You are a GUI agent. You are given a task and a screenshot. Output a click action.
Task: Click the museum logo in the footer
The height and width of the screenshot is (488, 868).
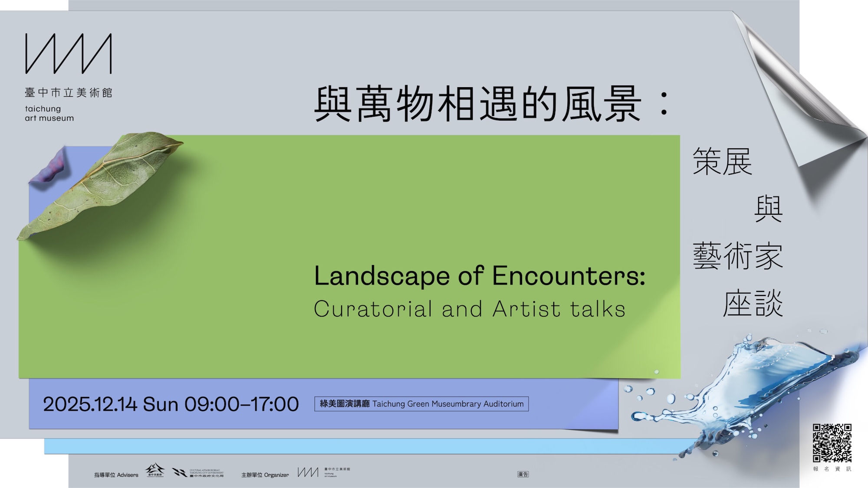pos(308,473)
